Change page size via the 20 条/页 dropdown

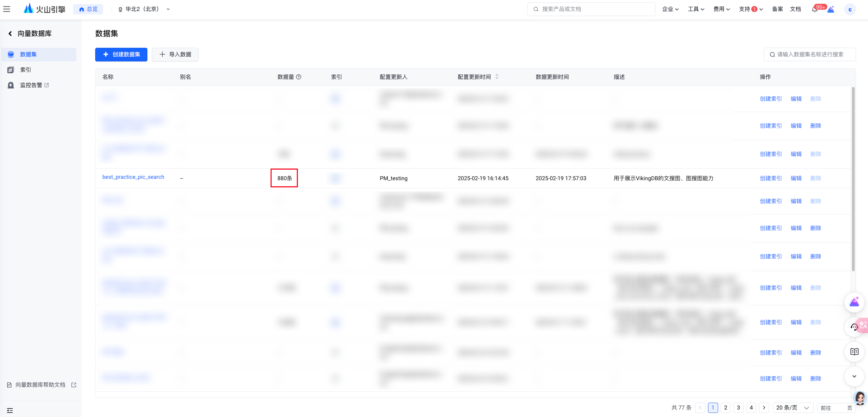[793, 408]
